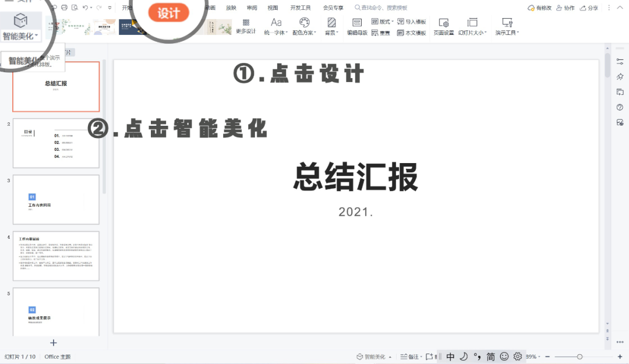Switch to the 设计 tab
This screenshot has height=364, width=629.
[168, 12]
